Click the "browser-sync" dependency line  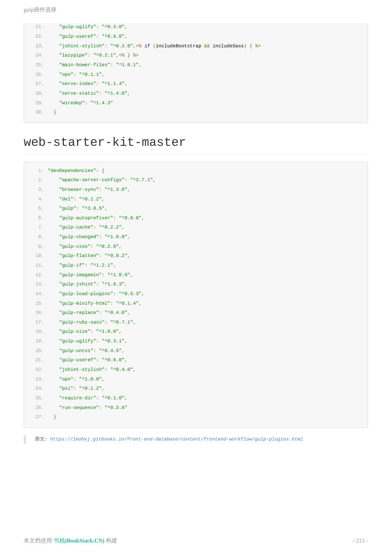click(x=80, y=189)
